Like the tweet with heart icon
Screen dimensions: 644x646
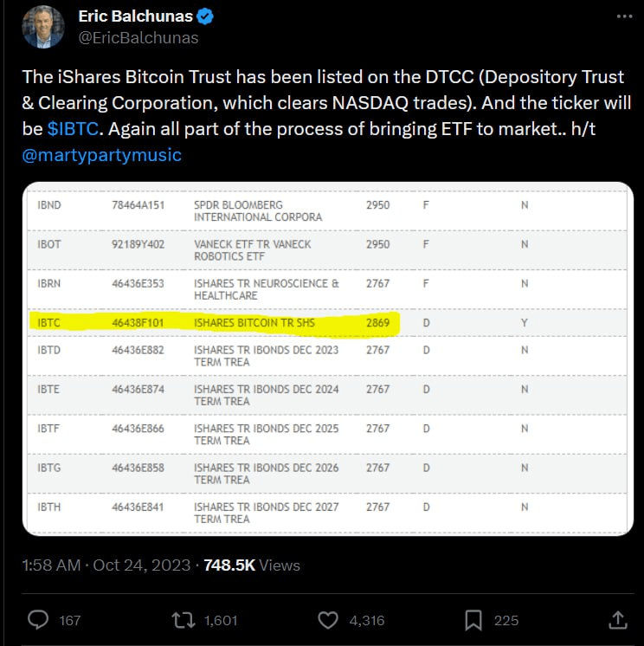tap(328, 619)
